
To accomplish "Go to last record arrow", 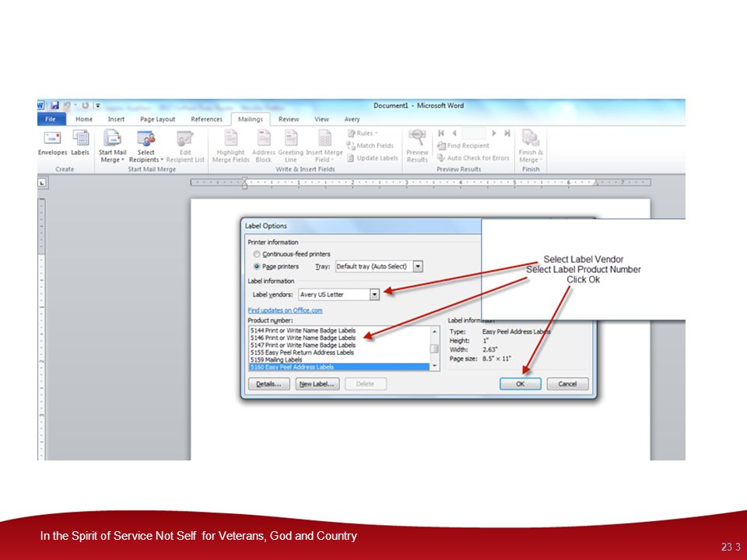I will (x=507, y=133).
